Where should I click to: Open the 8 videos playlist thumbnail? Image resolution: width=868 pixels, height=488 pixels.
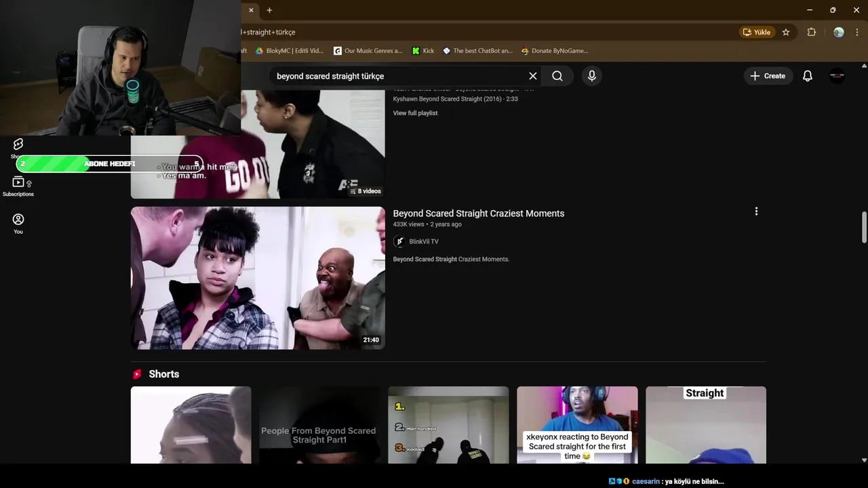pos(258,144)
